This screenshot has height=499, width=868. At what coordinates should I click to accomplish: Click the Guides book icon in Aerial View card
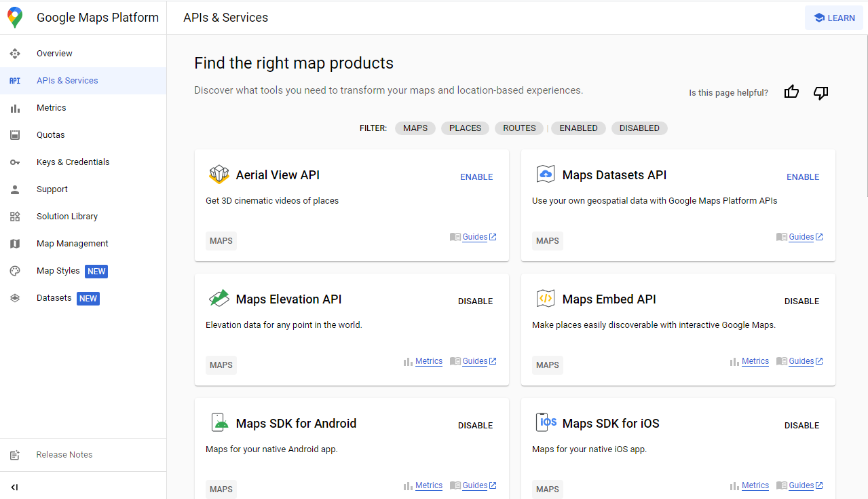[455, 237]
